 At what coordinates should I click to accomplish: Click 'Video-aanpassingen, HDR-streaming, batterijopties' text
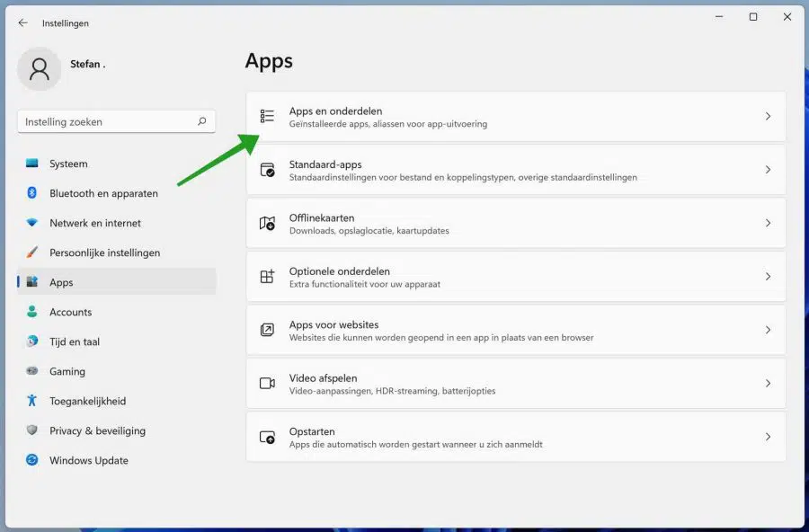[392, 391]
